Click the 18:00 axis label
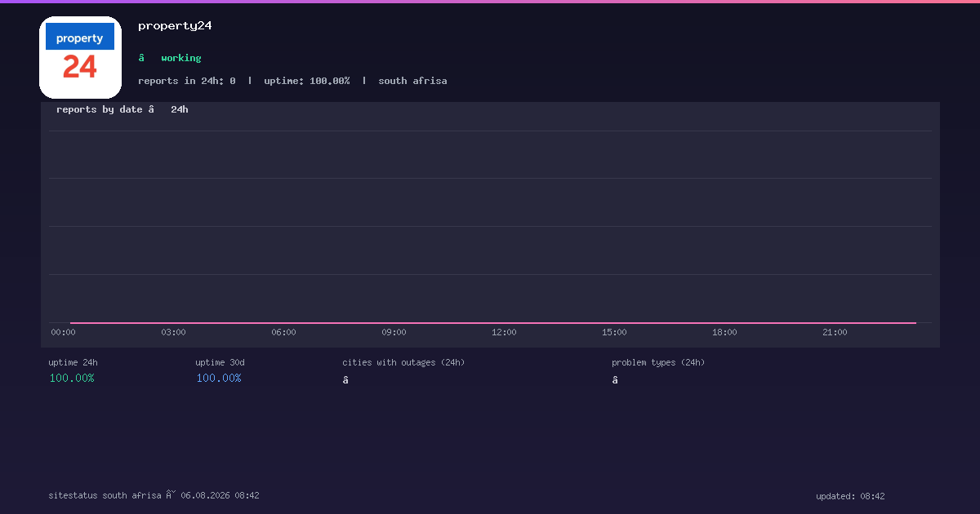 pyautogui.click(x=724, y=333)
